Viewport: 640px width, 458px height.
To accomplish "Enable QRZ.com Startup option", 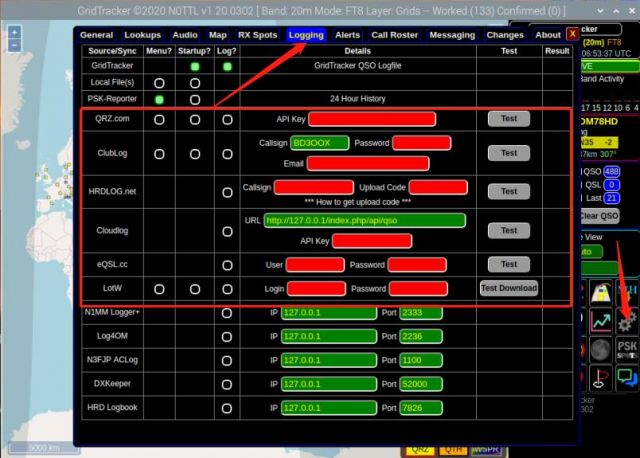I will click(x=195, y=120).
